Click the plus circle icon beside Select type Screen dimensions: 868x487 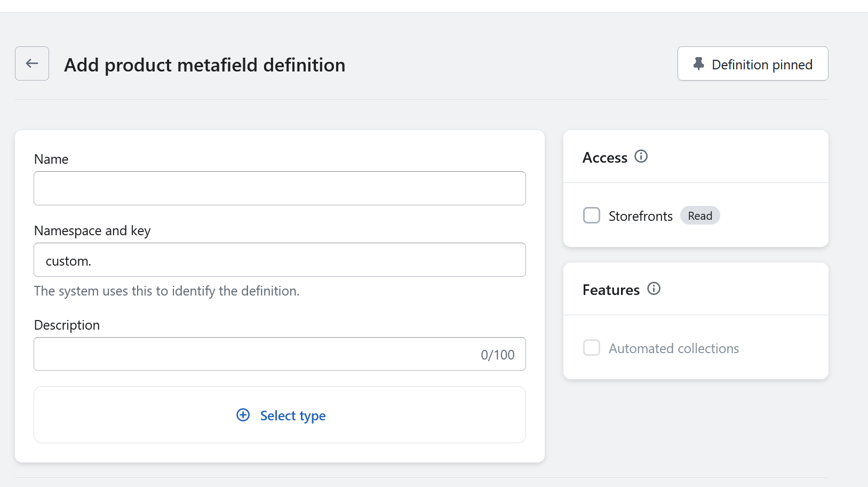(243, 415)
